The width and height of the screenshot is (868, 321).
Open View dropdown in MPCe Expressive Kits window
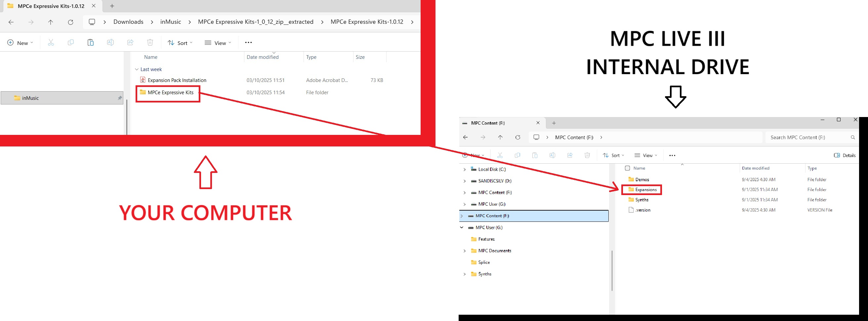coord(218,43)
